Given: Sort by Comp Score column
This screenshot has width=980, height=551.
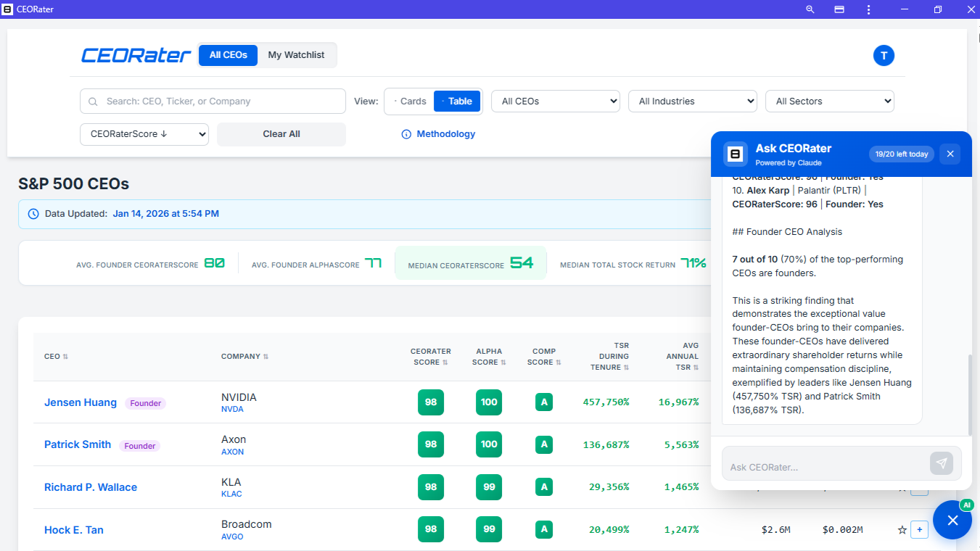Looking at the screenshot, I should (544, 357).
